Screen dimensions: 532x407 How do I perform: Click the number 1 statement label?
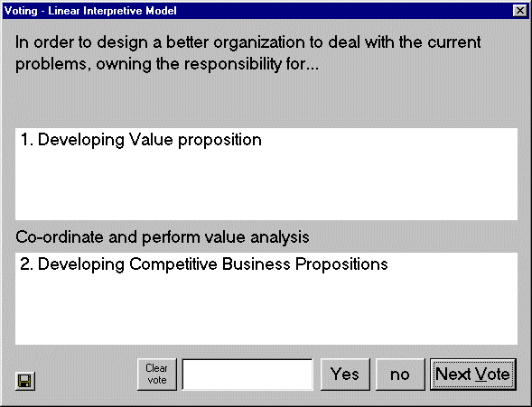(x=27, y=140)
